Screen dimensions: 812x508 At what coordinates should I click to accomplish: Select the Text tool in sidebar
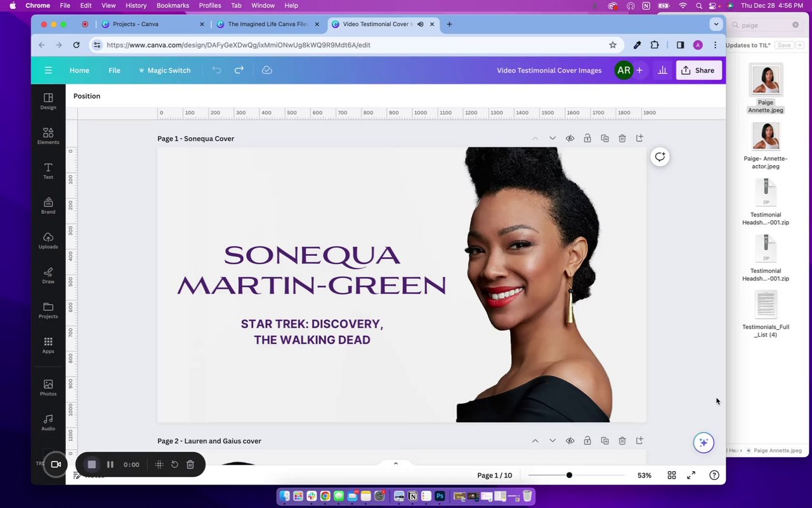[x=48, y=171]
